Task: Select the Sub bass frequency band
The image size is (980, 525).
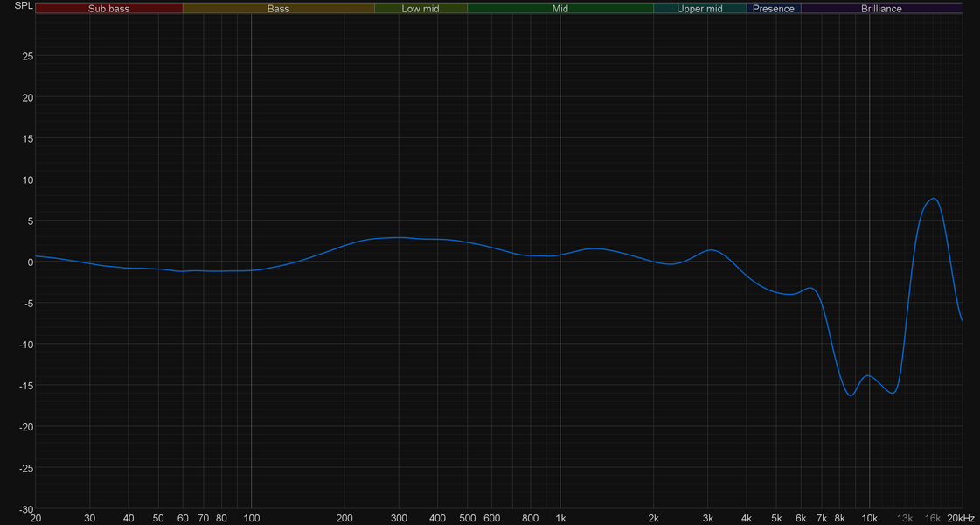Action: pos(108,8)
